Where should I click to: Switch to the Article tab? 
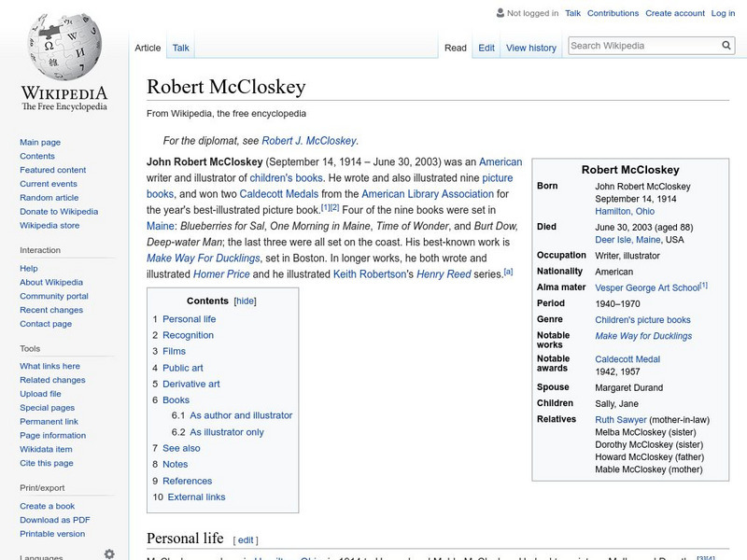[148, 48]
